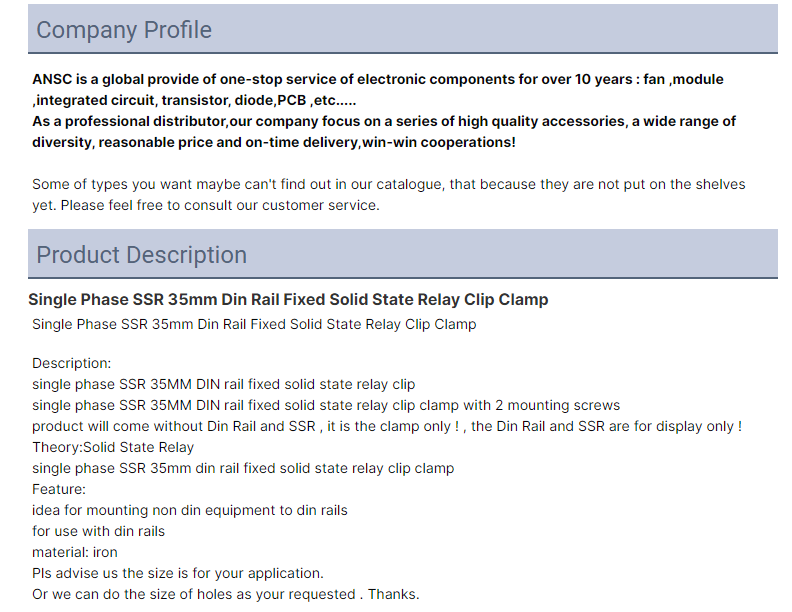Click the non-bold product title line
The image size is (792, 612).
(254, 324)
